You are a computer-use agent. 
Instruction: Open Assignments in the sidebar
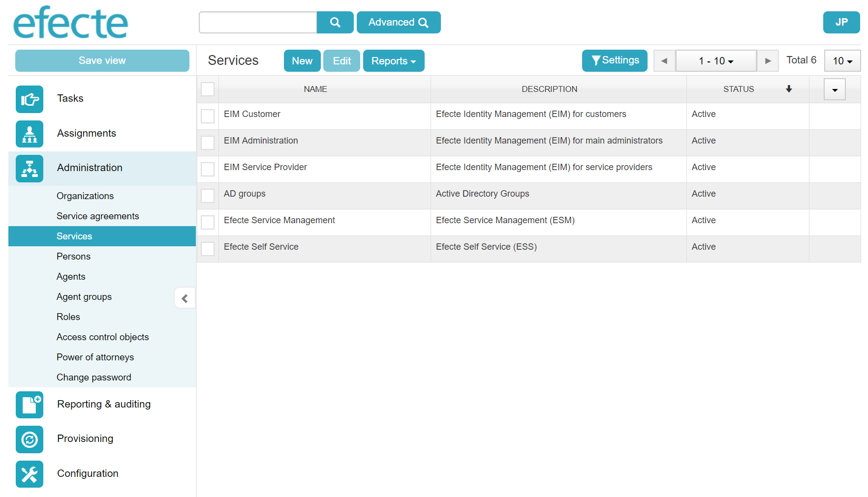pos(87,133)
